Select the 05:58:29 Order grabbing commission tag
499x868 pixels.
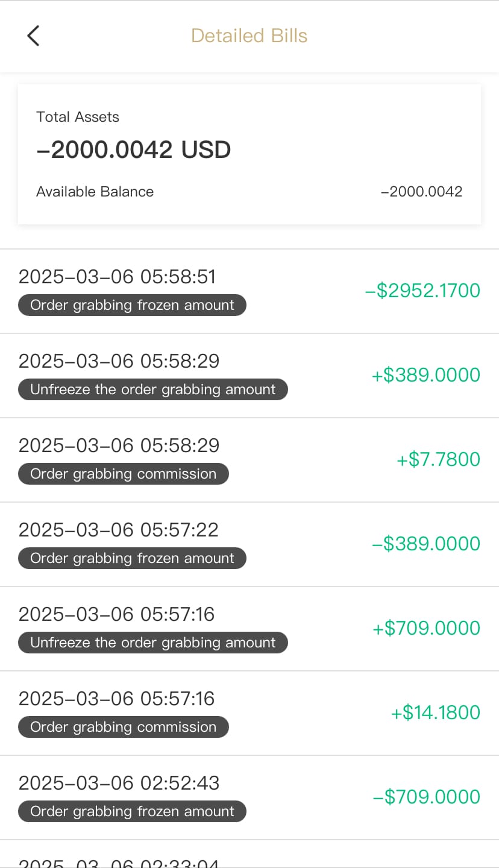[123, 474]
